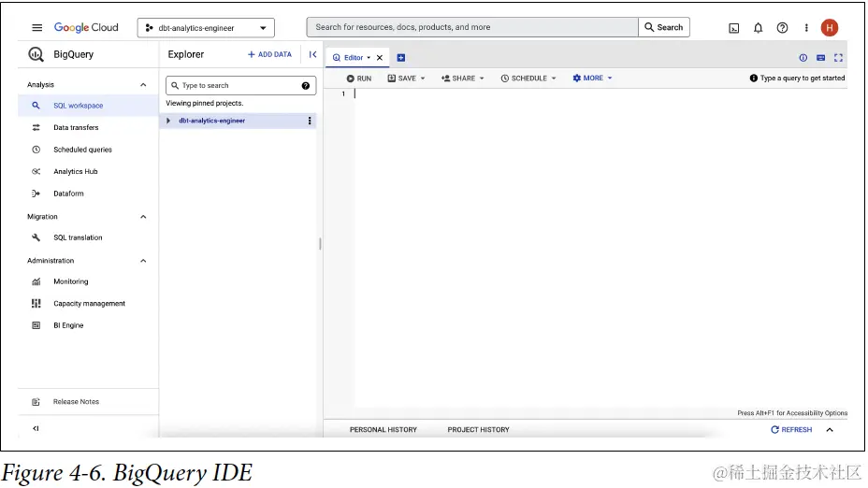Click SCHEDULE button
The image size is (868, 488).
coord(524,79)
